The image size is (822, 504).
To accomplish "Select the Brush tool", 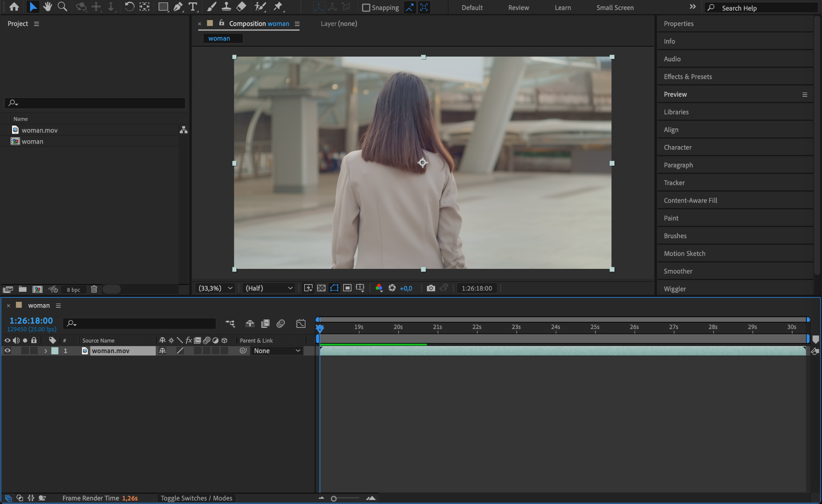I will tap(211, 7).
